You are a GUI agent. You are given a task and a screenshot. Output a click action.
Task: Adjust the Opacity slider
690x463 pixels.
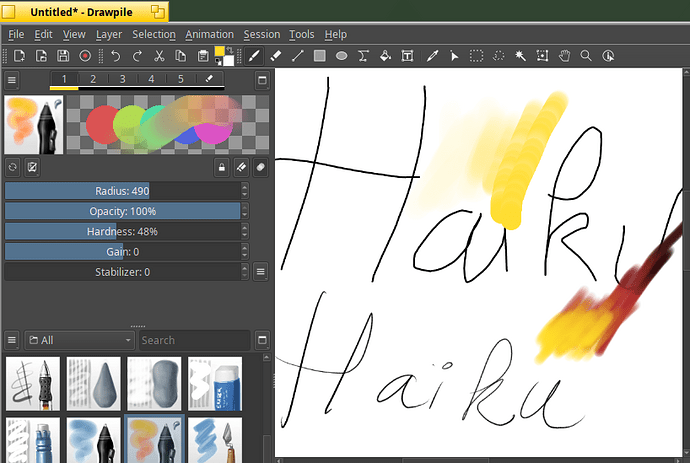[x=122, y=211]
